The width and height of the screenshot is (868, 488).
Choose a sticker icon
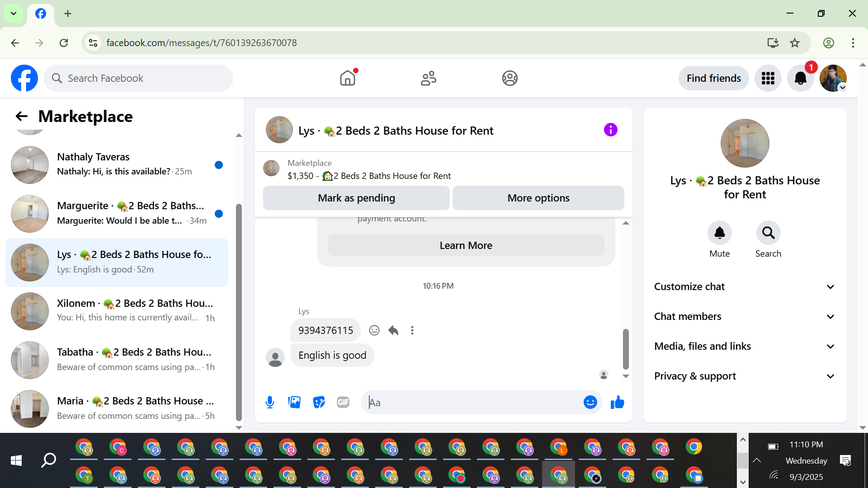coord(319,402)
